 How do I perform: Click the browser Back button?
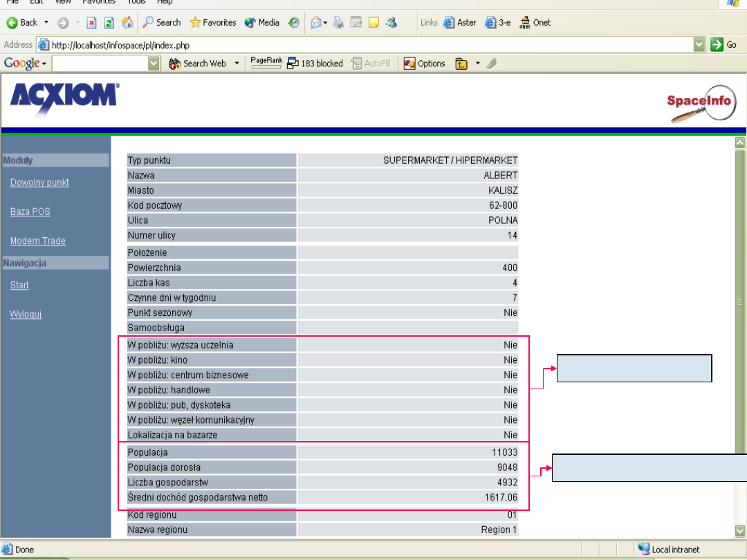21,23
